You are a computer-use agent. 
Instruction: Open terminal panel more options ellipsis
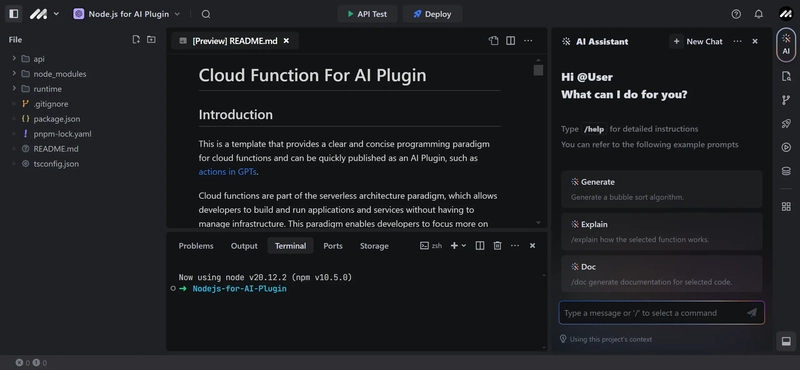coord(515,245)
